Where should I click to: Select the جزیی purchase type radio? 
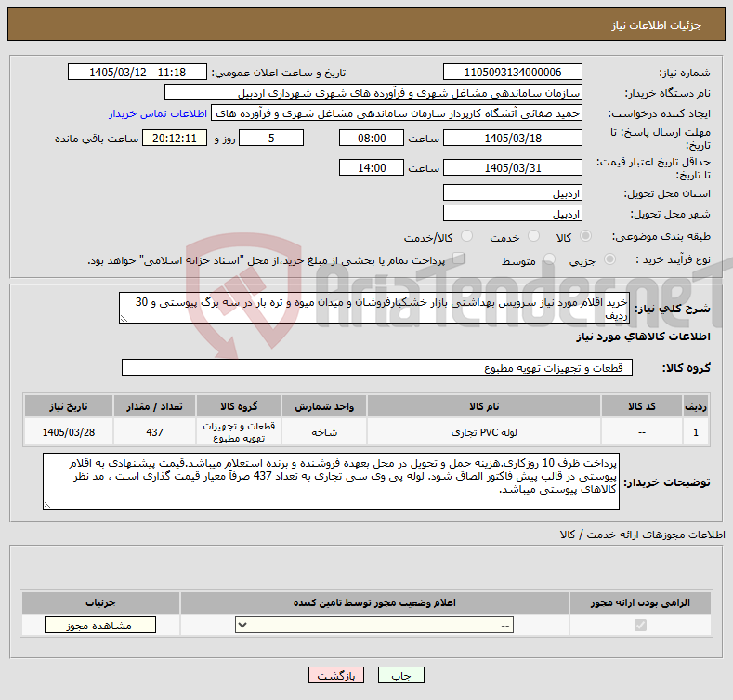tap(609, 258)
